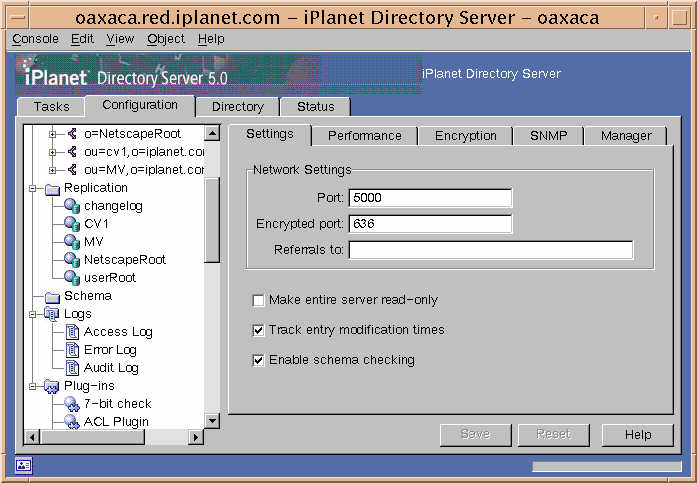Collapse the Plug-ins tree node
This screenshot has height=483, width=697.
(32, 386)
